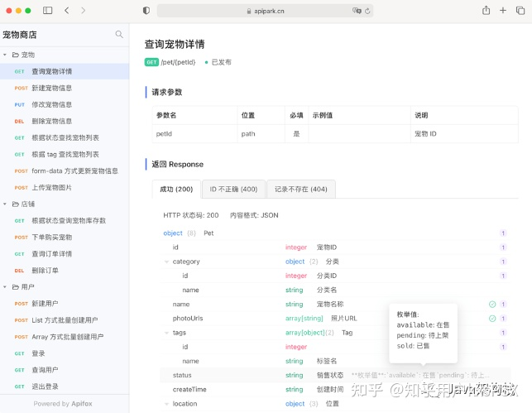The height and width of the screenshot is (413, 532).
Task: Collapse the 店铺 folder in sidebar
Action: point(5,204)
